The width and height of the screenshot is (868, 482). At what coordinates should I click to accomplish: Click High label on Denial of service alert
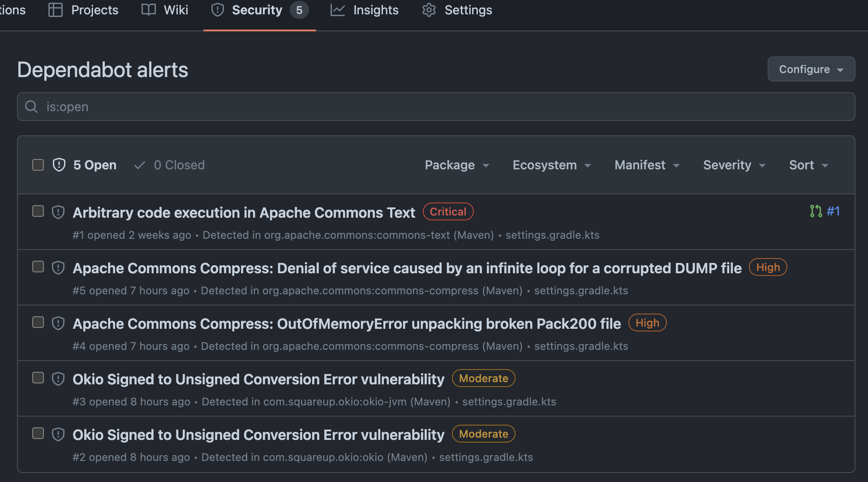tap(768, 267)
